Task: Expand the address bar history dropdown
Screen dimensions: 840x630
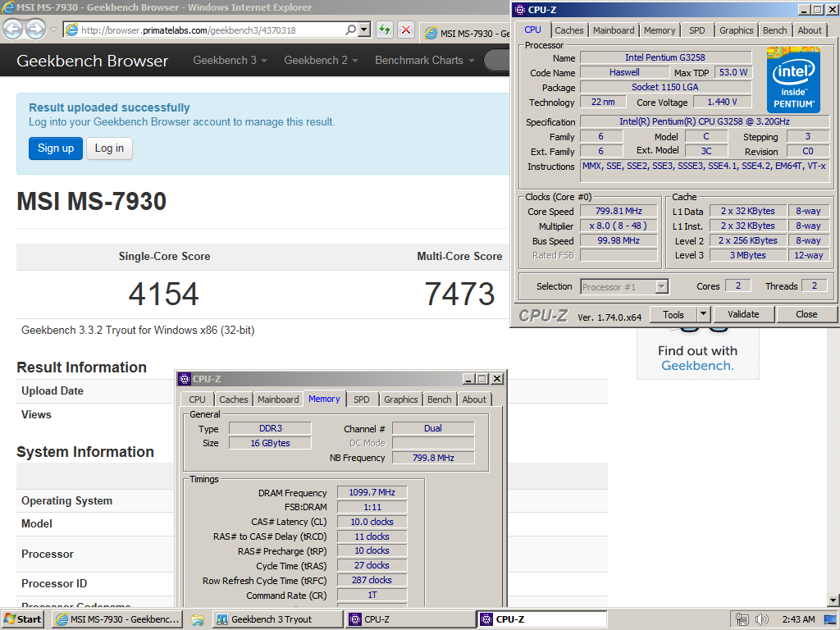Action: pos(364,30)
